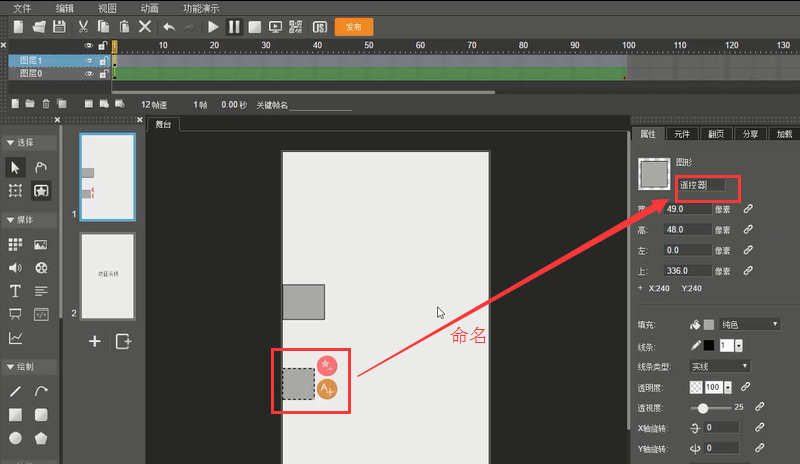Save project with floppy disk icon
The image size is (800, 464).
(x=59, y=27)
